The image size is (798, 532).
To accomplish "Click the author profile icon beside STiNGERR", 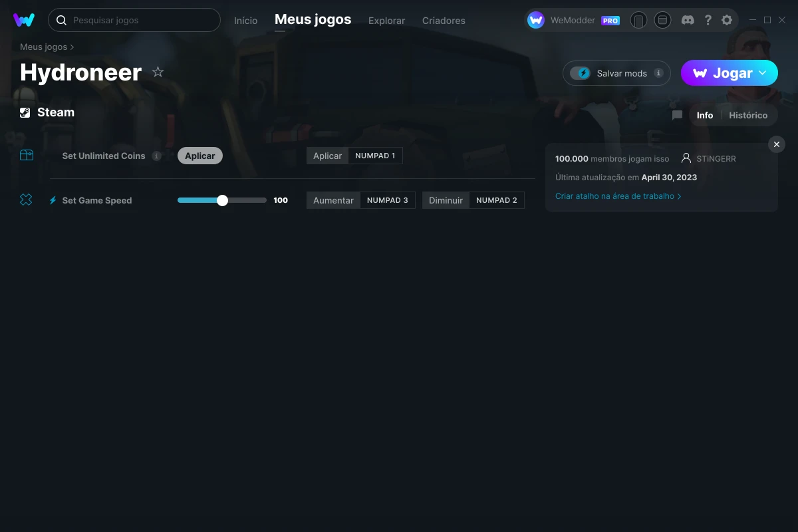I will (686, 158).
